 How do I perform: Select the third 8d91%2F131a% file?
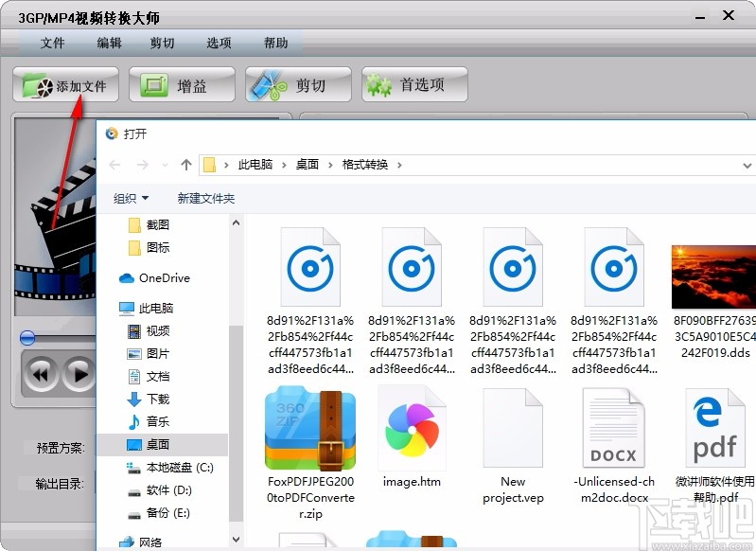(513, 302)
